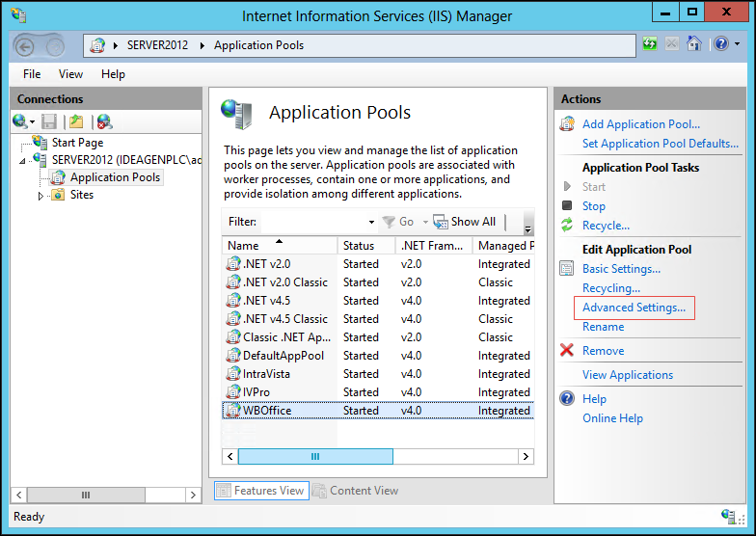This screenshot has width=756, height=536.
Task: Click the Stop loading X icon
Action: click(671, 44)
